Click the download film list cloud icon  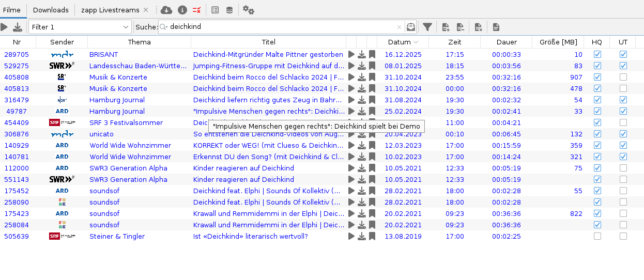(166, 10)
